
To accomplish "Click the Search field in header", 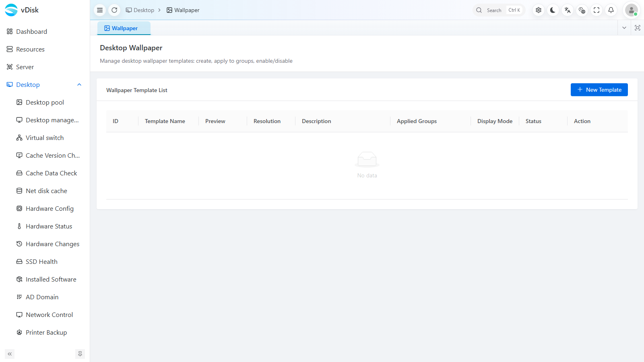I will (x=499, y=10).
